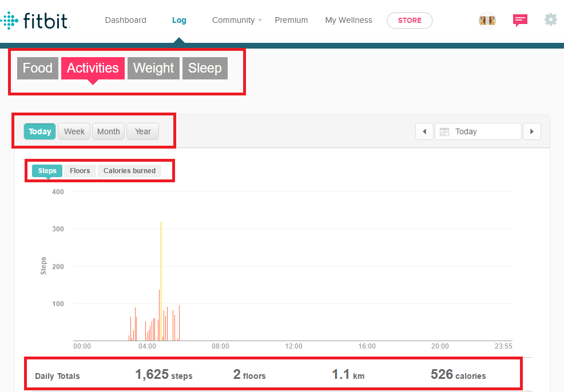This screenshot has height=392, width=564.
Task: Show the Steps graph
Action: (47, 171)
